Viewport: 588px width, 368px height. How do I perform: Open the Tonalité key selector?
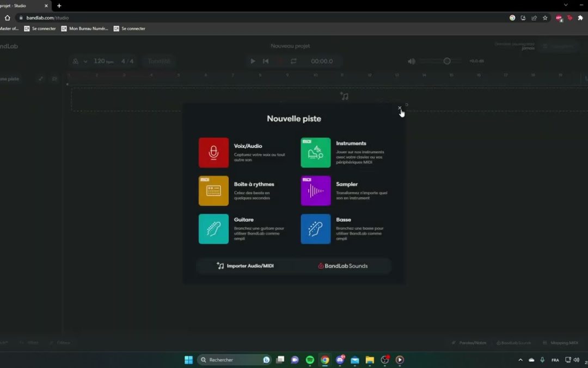click(x=159, y=61)
